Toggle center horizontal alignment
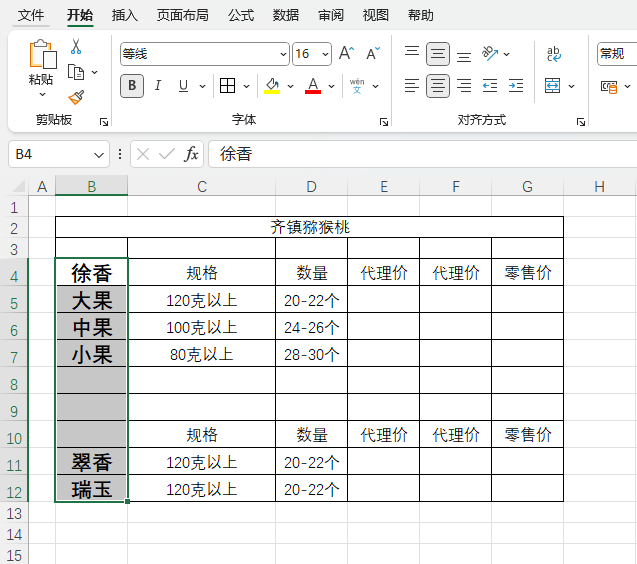Image resolution: width=637 pixels, height=564 pixels. click(x=438, y=86)
